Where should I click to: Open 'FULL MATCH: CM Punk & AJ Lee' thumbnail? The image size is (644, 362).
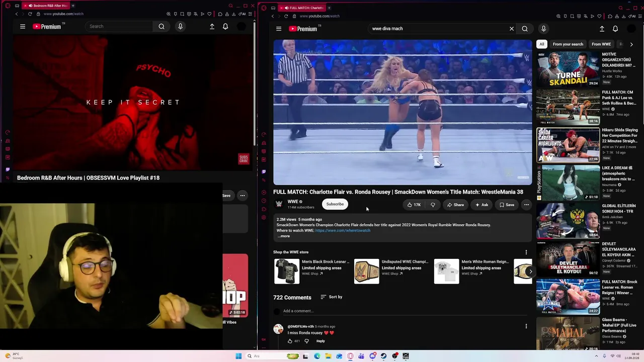point(568,107)
